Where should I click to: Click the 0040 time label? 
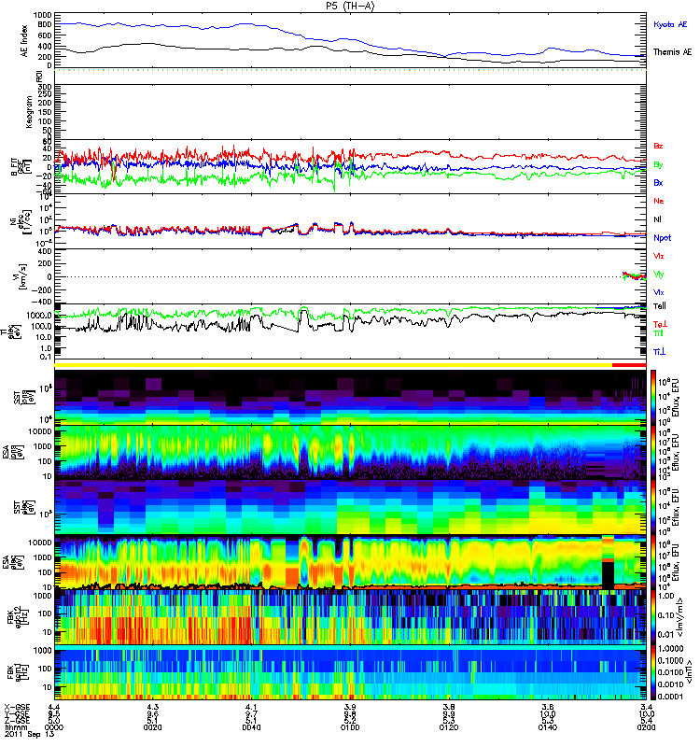(x=251, y=727)
